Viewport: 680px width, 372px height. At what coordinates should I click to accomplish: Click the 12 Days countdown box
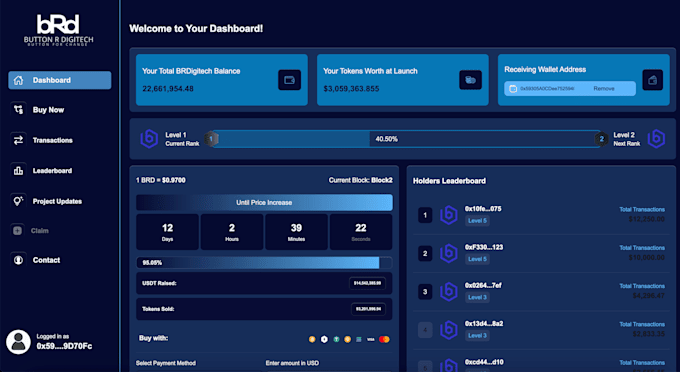pyautogui.click(x=167, y=232)
